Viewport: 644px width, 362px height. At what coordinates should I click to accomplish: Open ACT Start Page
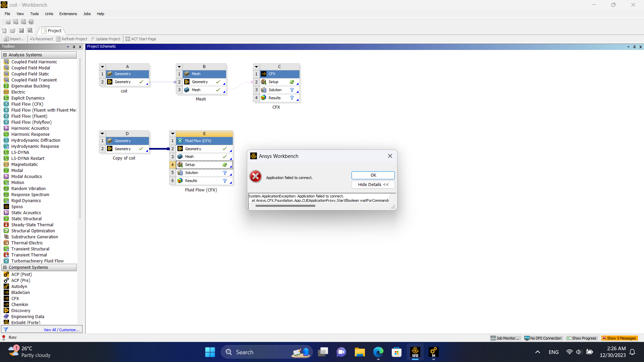tap(141, 39)
